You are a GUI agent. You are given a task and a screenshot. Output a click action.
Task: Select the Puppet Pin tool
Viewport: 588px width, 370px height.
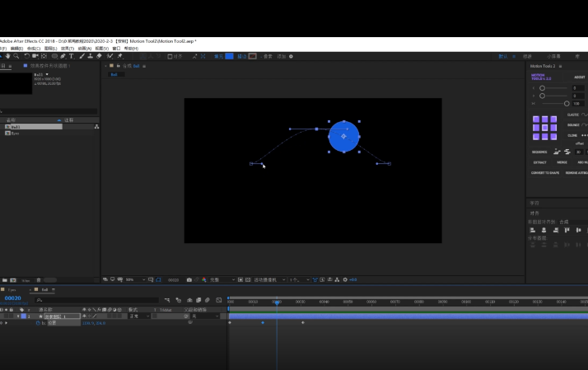point(120,56)
